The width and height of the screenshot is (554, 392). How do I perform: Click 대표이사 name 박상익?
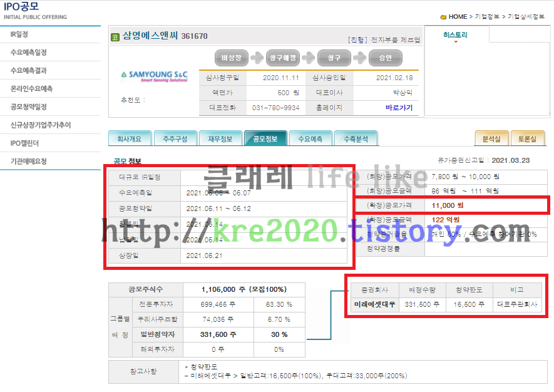pos(403,93)
